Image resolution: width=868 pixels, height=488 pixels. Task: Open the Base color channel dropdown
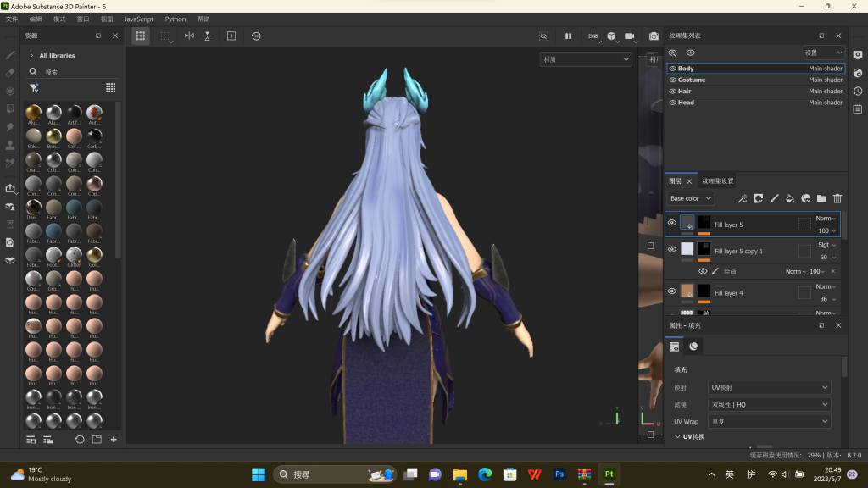tap(690, 198)
